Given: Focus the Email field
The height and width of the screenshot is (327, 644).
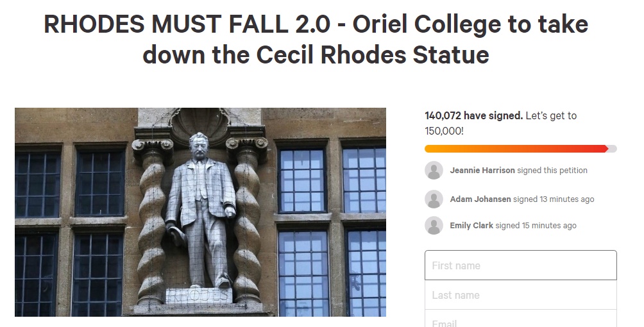Looking at the screenshot, I should pos(520,319).
